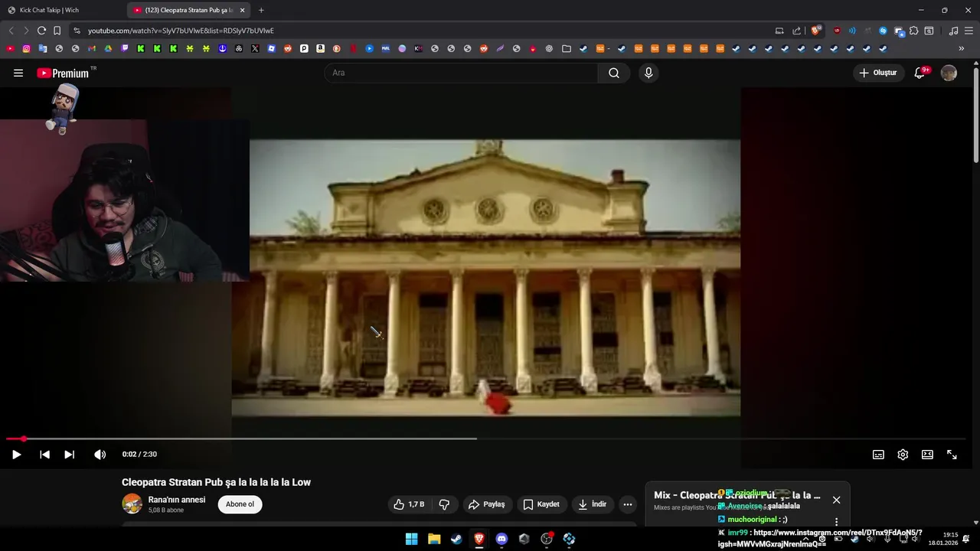Image resolution: width=980 pixels, height=551 pixels.
Task: Open the YouTube guide hamburger menu
Action: 18,73
